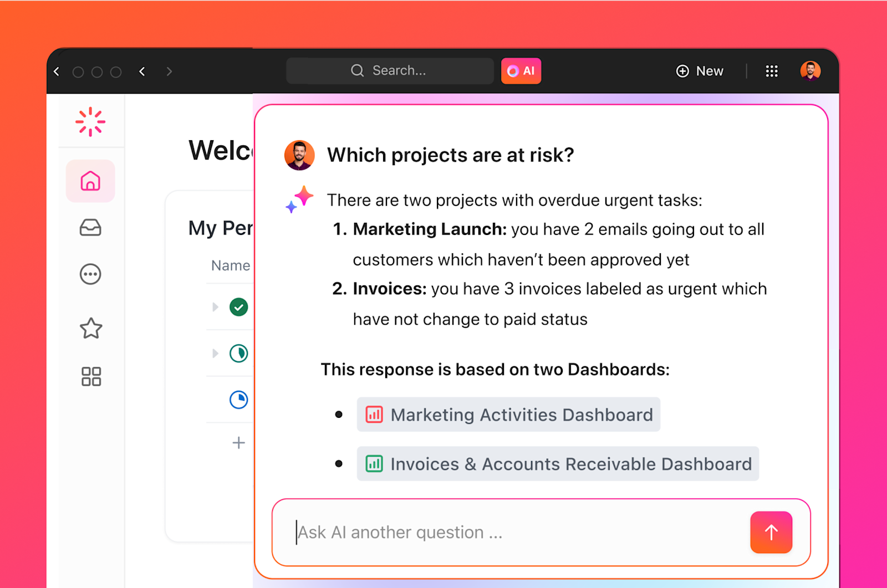Screen dimensions: 887x588
Task: Open the apps grid in the top bar
Action: click(772, 71)
